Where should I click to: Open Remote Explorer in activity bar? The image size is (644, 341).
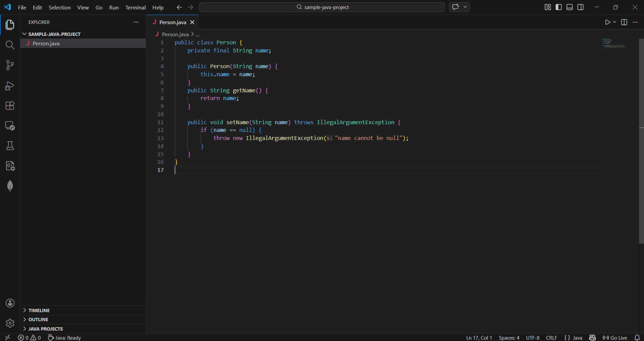10,126
